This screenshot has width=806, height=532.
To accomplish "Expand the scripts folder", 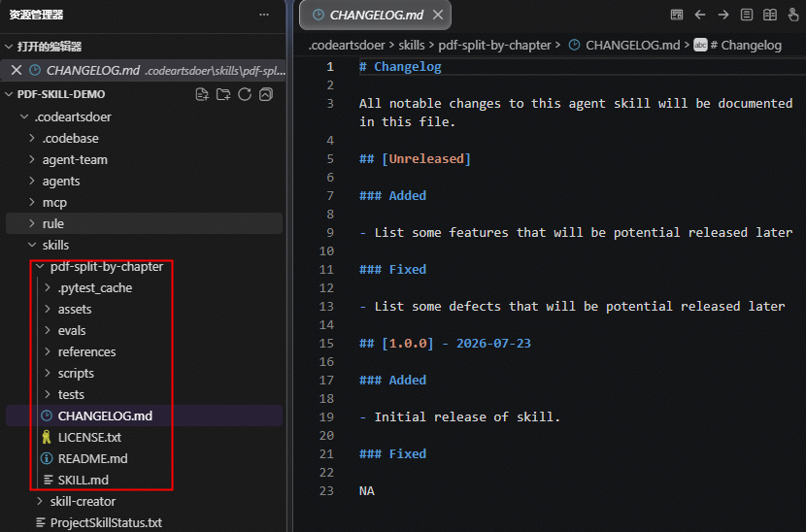I will (48, 373).
